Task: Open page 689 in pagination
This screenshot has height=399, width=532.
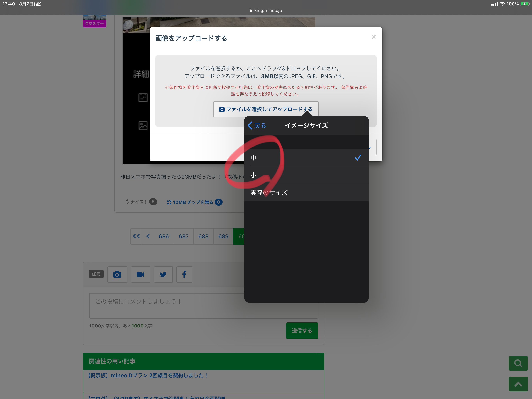Action: (x=223, y=236)
